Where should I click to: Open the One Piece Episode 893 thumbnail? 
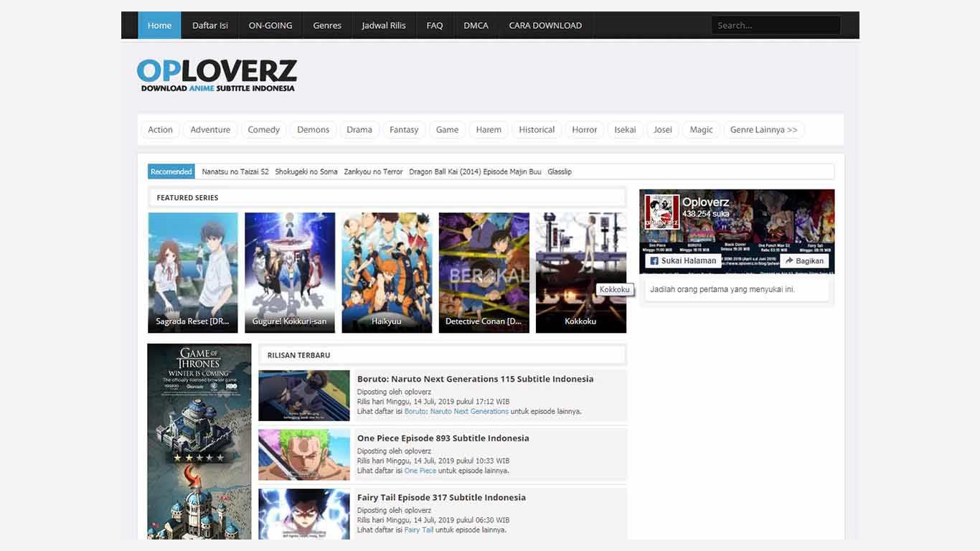[x=304, y=455]
